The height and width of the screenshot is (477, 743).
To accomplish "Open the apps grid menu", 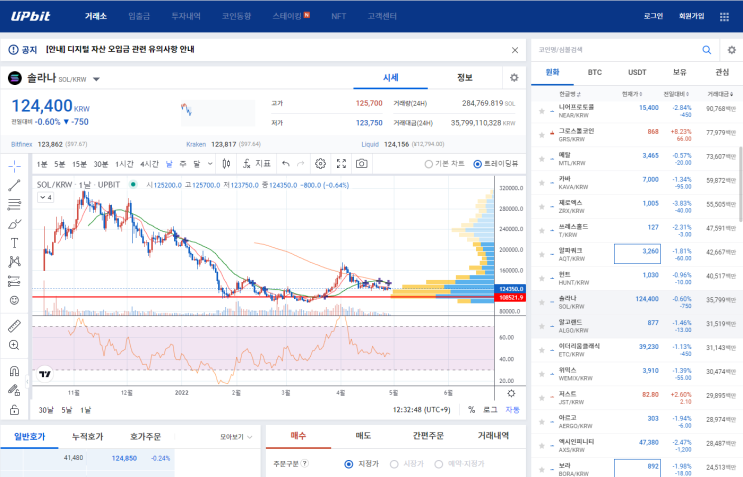I will click(724, 17).
